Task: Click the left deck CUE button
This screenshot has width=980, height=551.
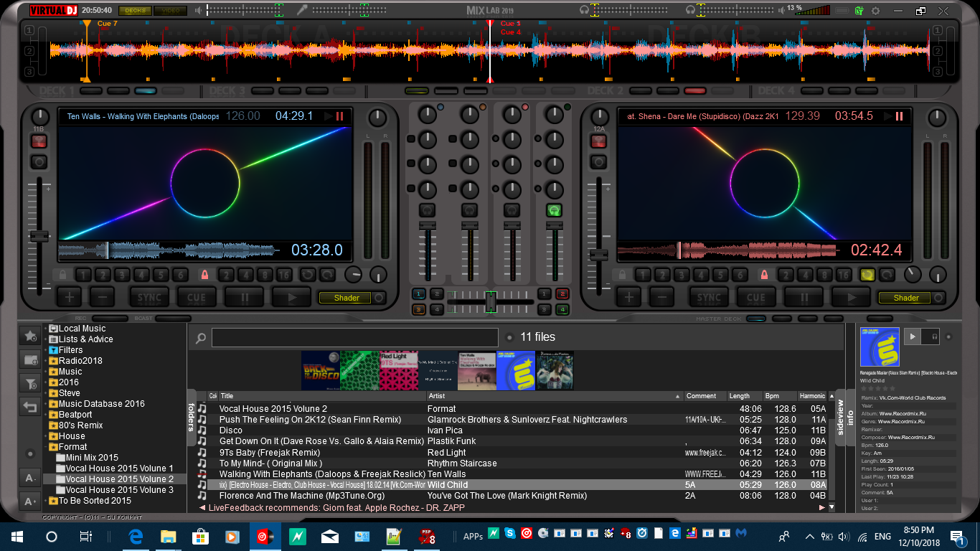Action: 197,297
